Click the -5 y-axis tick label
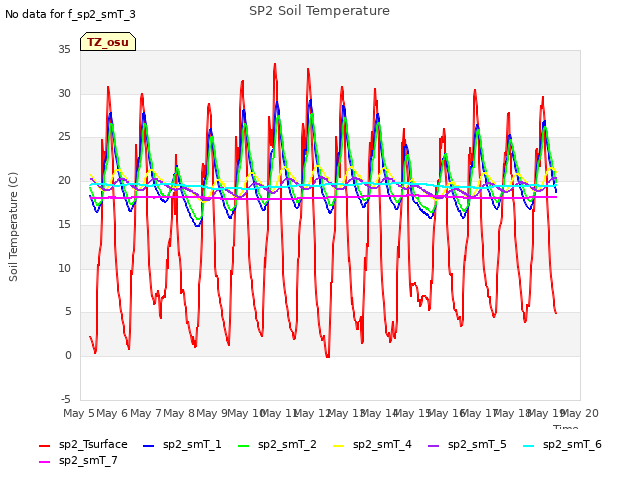640x480 pixels. tap(65, 399)
